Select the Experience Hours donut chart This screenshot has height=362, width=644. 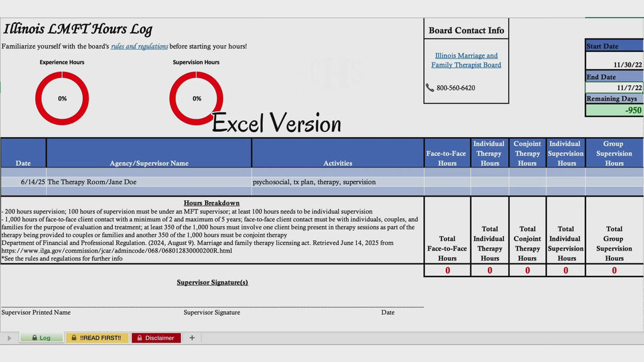click(x=62, y=98)
